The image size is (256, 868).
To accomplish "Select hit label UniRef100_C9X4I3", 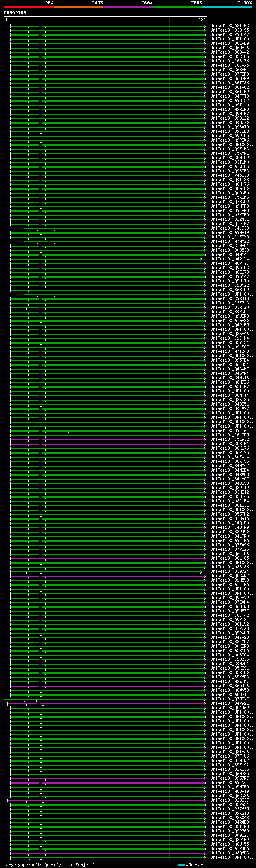I will (x=230, y=299).
